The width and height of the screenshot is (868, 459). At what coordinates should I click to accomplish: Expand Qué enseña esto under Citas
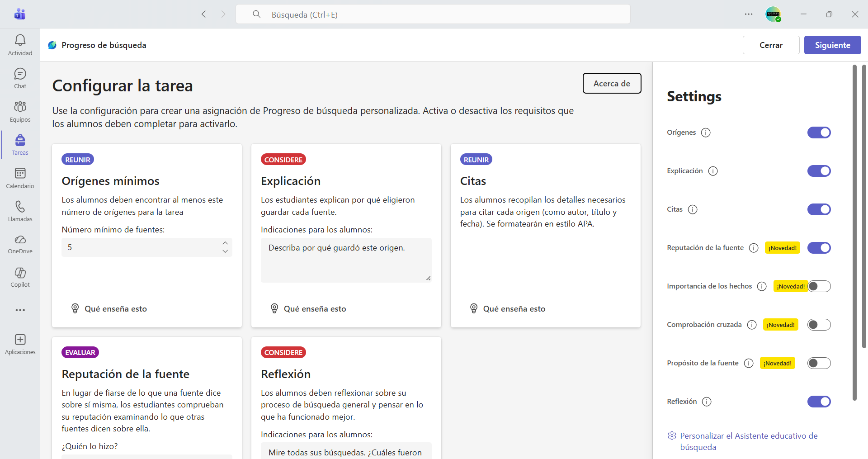(508, 309)
